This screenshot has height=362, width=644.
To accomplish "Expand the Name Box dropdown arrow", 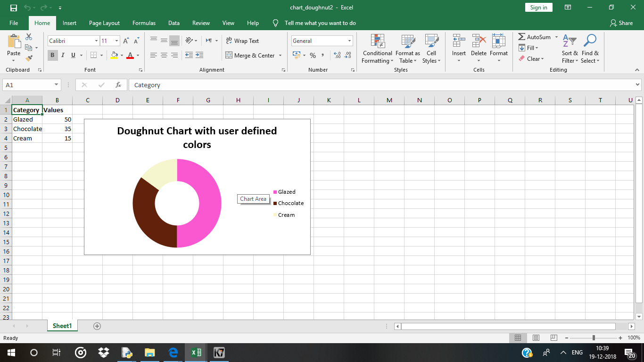I will [57, 85].
